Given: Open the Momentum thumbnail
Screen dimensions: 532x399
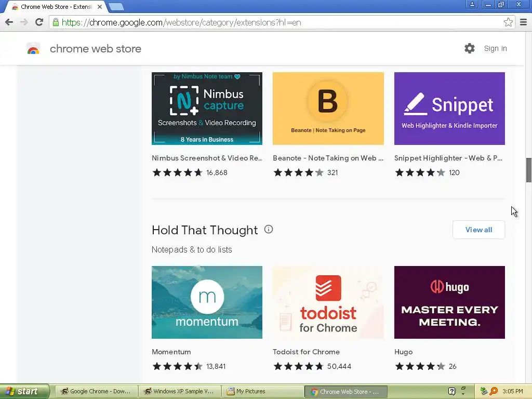Looking at the screenshot, I should (x=207, y=302).
